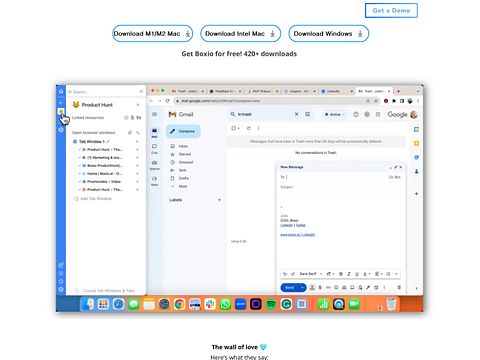Open Spotify from the dock
Screen dimensions: 480x360
(271, 304)
